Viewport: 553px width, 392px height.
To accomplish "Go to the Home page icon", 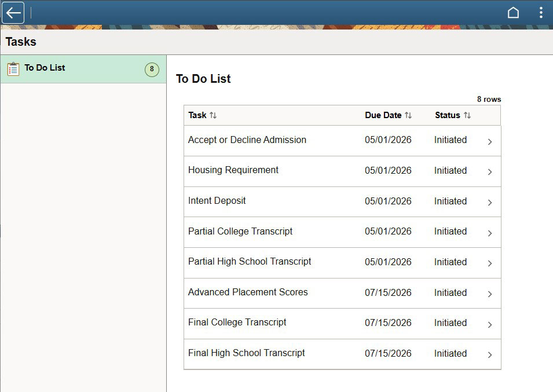I will click(x=513, y=13).
